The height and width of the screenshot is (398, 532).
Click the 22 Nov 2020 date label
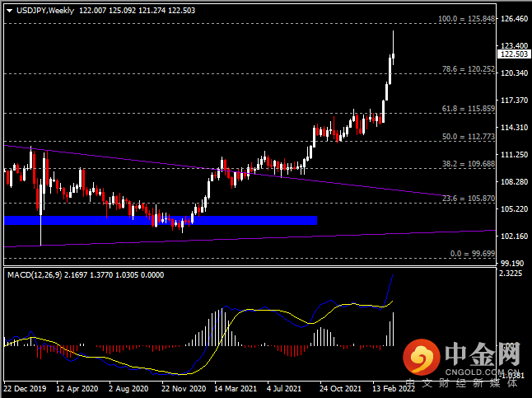tap(184, 388)
